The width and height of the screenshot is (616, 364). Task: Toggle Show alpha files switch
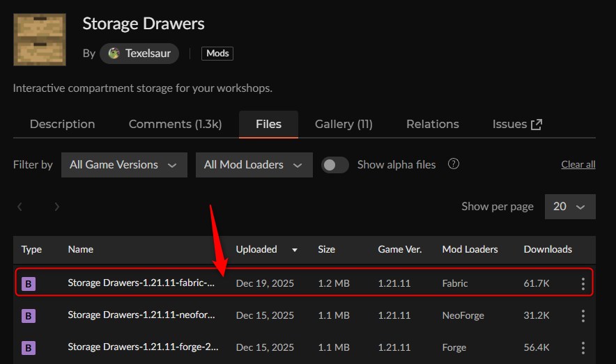[334, 165]
